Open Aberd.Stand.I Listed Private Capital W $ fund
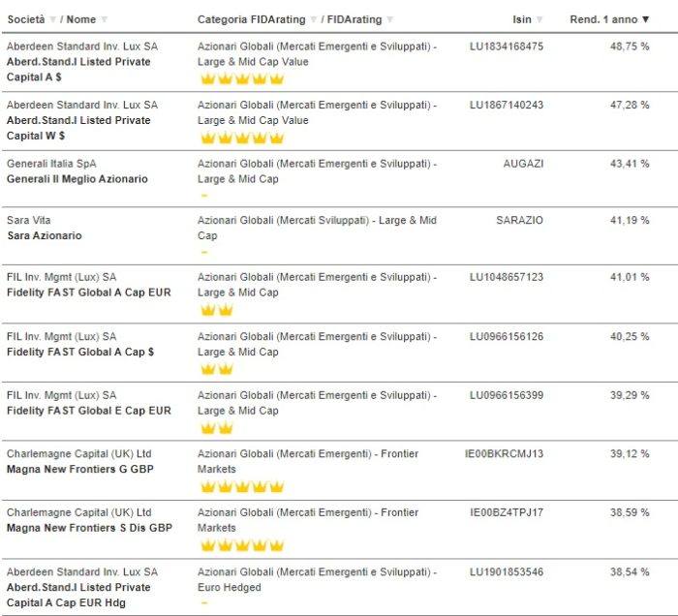 78,128
